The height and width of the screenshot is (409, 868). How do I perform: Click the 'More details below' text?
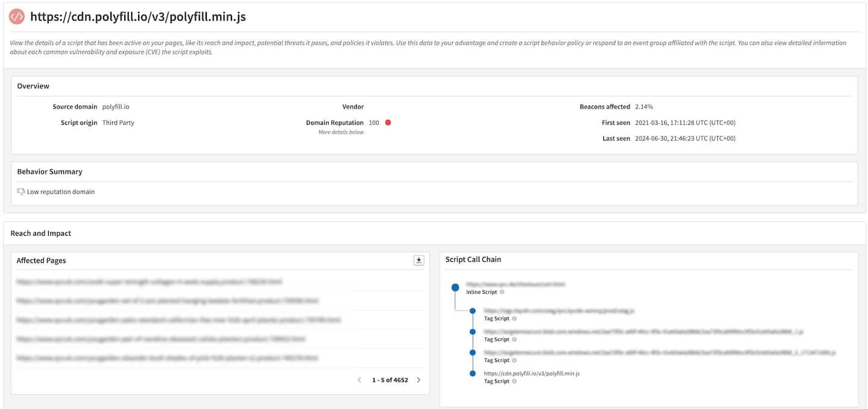[341, 132]
